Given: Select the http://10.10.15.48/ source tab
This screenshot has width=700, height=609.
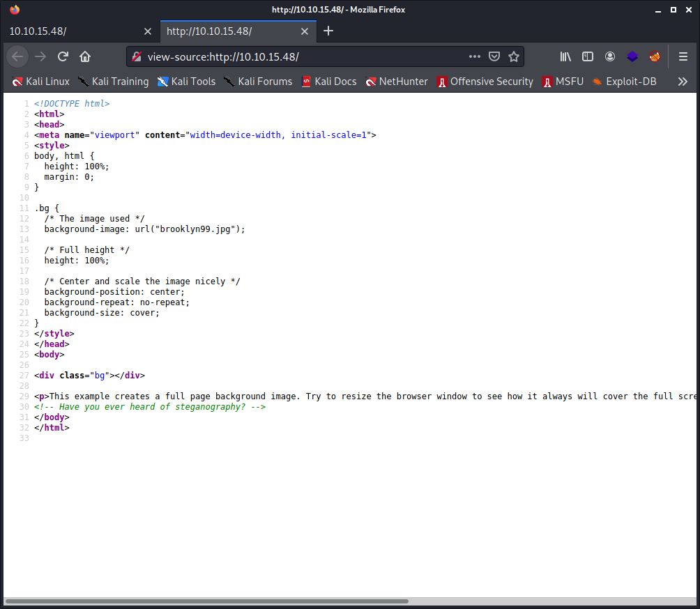Looking at the screenshot, I should [x=238, y=31].
